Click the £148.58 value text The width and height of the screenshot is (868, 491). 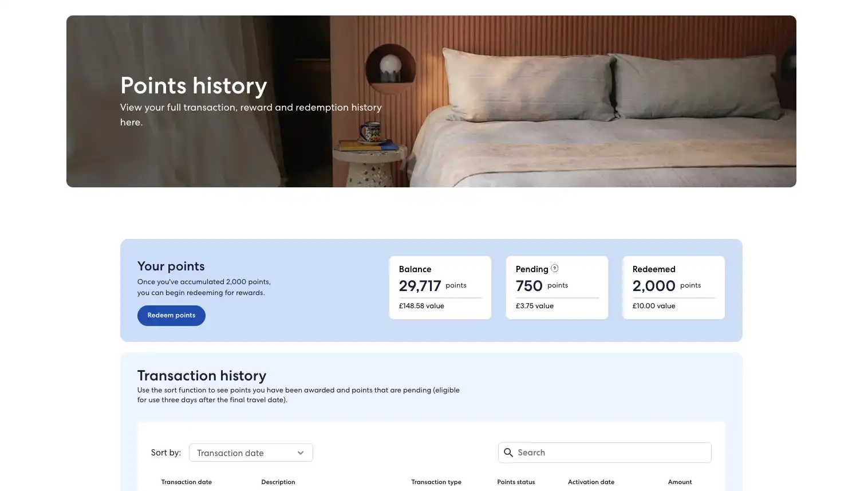coord(421,306)
